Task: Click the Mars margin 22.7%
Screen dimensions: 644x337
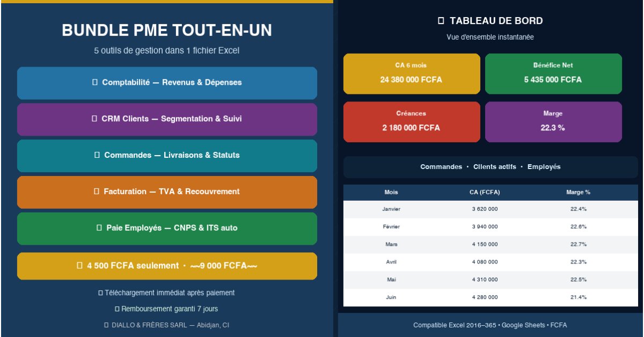Action: [x=579, y=245]
